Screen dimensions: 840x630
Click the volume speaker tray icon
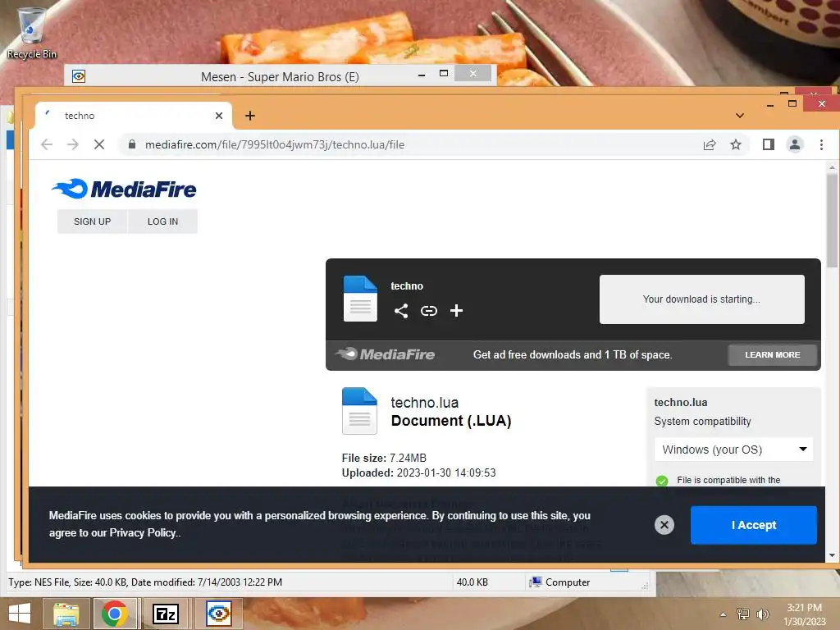(763, 614)
